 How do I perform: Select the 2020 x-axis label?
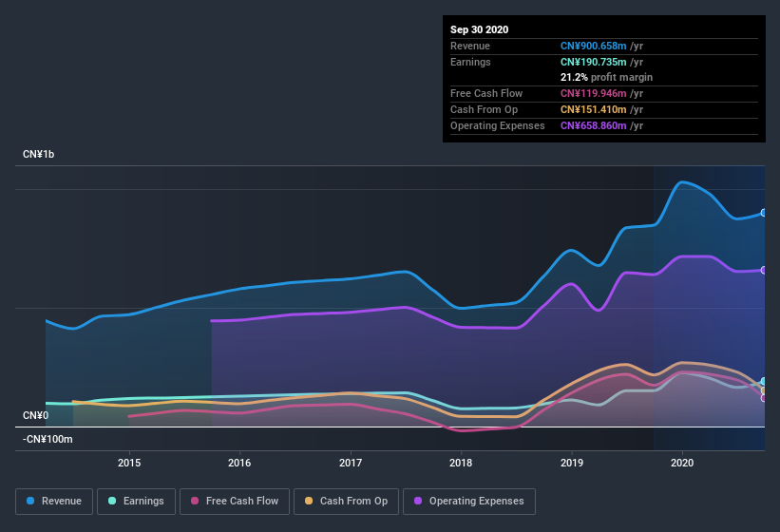682,463
